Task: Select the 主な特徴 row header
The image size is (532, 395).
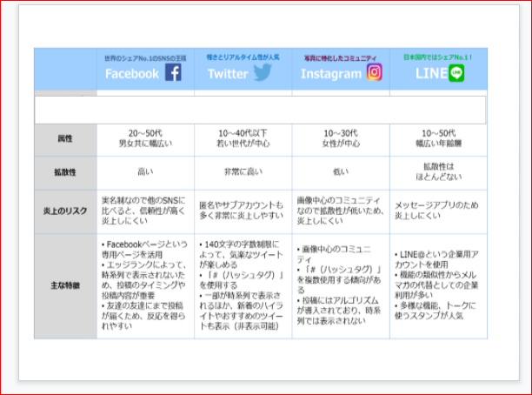Action: pyautogui.click(x=65, y=286)
